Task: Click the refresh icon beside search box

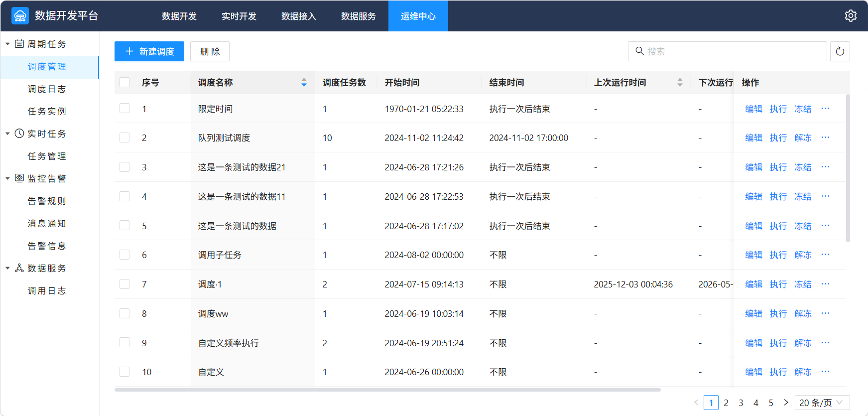Action: (840, 51)
